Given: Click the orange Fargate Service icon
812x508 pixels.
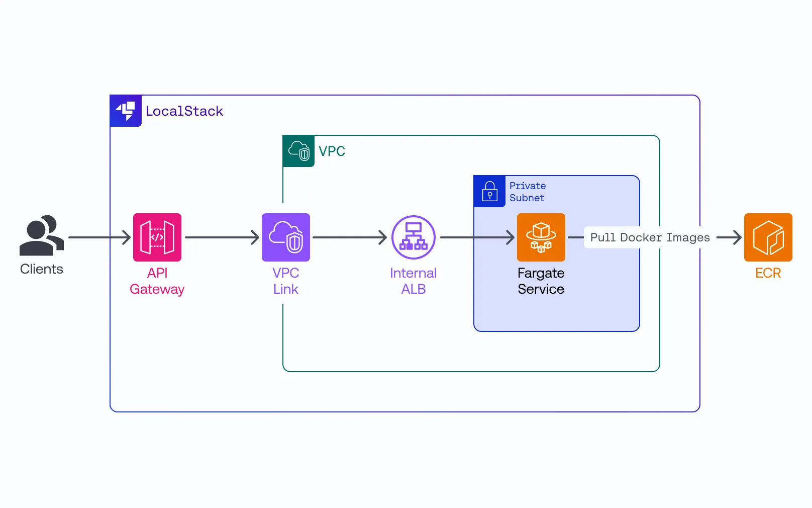Looking at the screenshot, I should (x=541, y=237).
